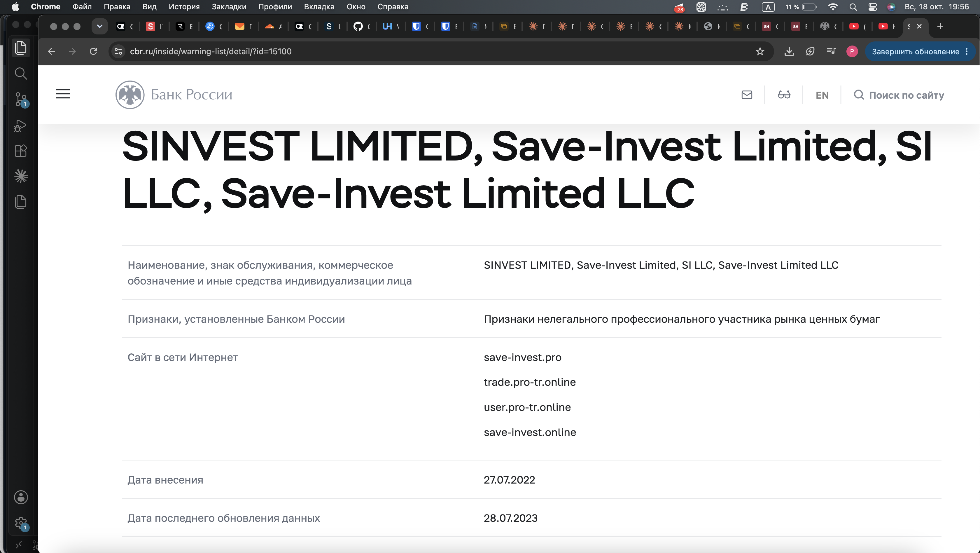Screen dimensions: 980x553
Task: Open VS Code Explorer in left sidebar
Action: point(20,48)
